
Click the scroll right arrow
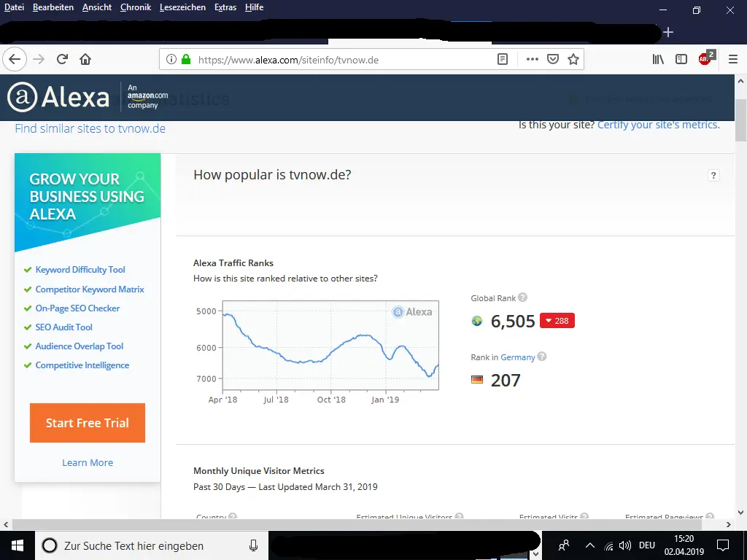(729, 524)
